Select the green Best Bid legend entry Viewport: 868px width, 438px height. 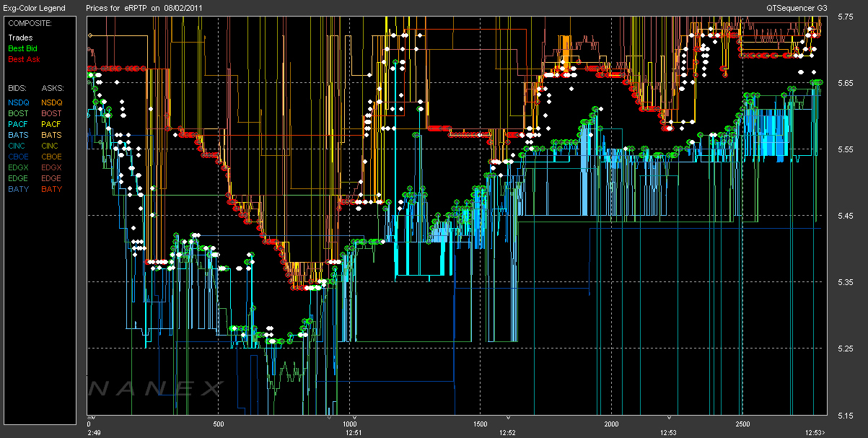point(22,48)
